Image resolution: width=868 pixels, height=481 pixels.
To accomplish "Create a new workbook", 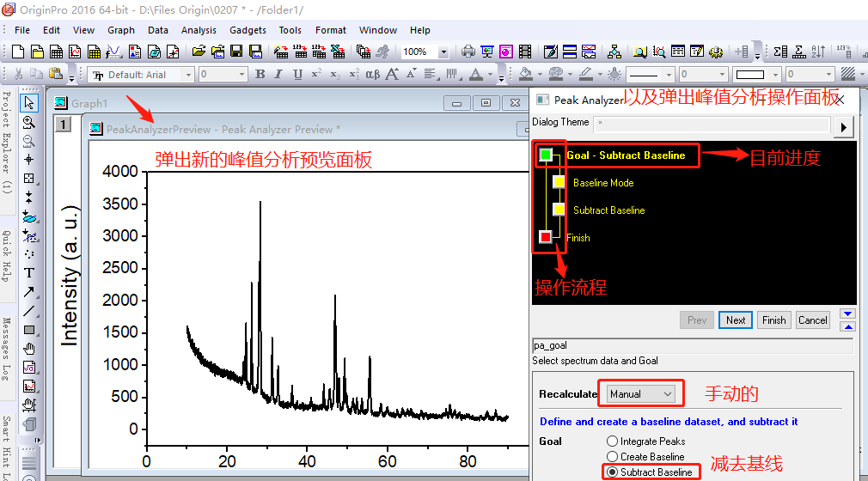I will pyautogui.click(x=56, y=52).
